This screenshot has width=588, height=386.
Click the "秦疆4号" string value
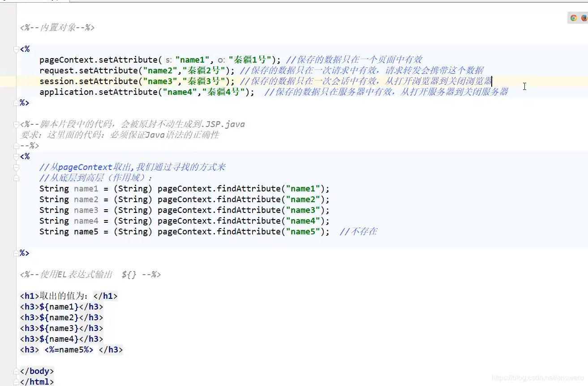224,92
